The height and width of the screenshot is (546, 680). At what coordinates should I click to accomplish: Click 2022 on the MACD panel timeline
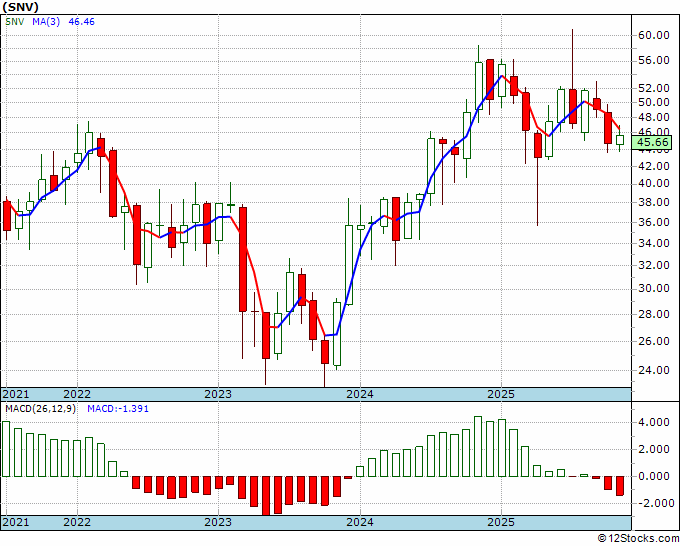[77, 522]
